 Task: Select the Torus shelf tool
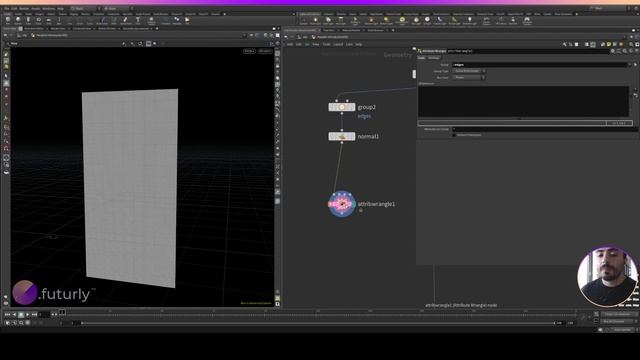click(x=38, y=20)
